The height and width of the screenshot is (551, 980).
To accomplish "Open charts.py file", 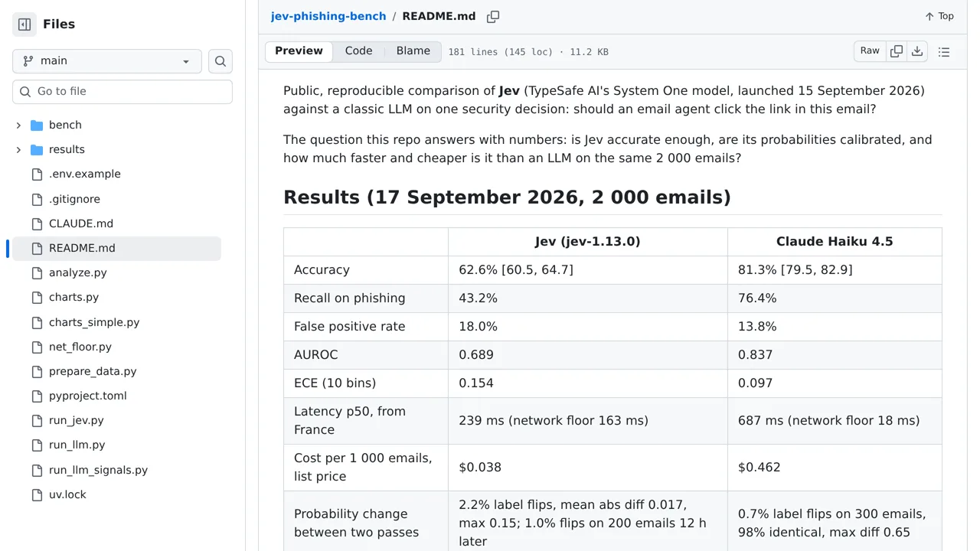I will point(73,297).
